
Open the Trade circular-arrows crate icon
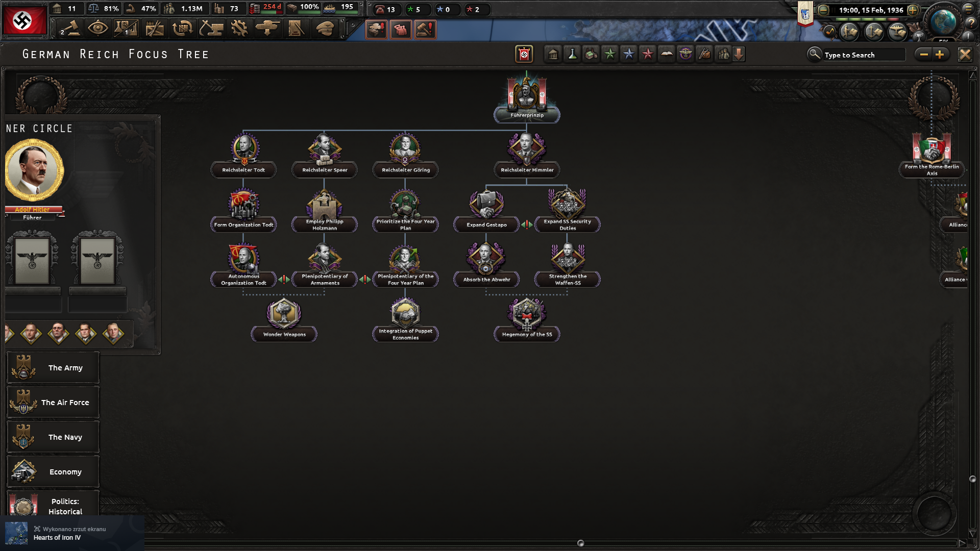point(183,29)
